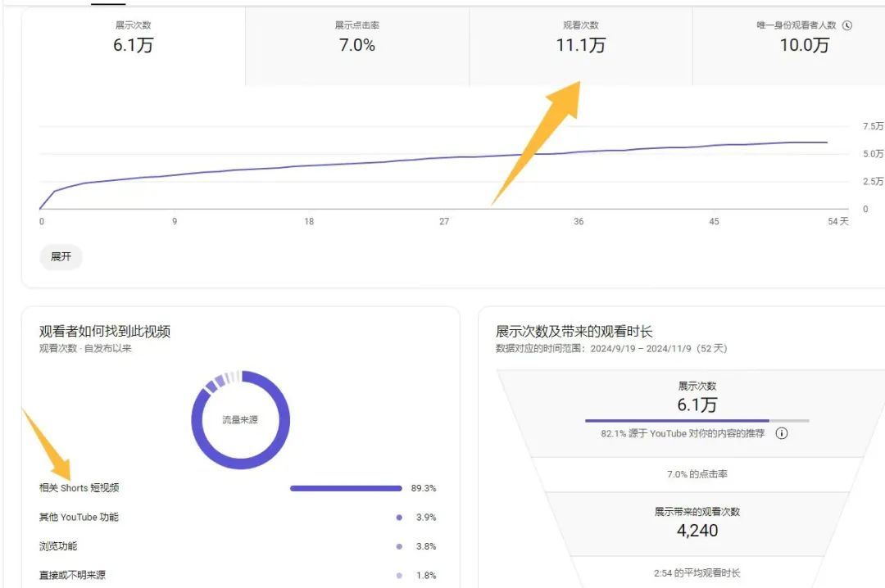
Task: Click the legend dot beside 浏览功能
Action: tap(398, 546)
